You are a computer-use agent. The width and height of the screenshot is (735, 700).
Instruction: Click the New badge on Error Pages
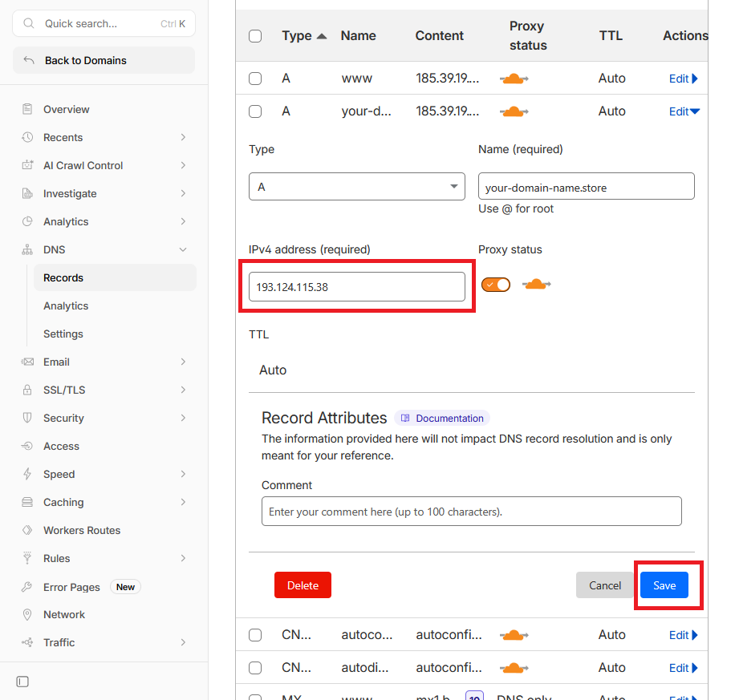[x=125, y=587]
